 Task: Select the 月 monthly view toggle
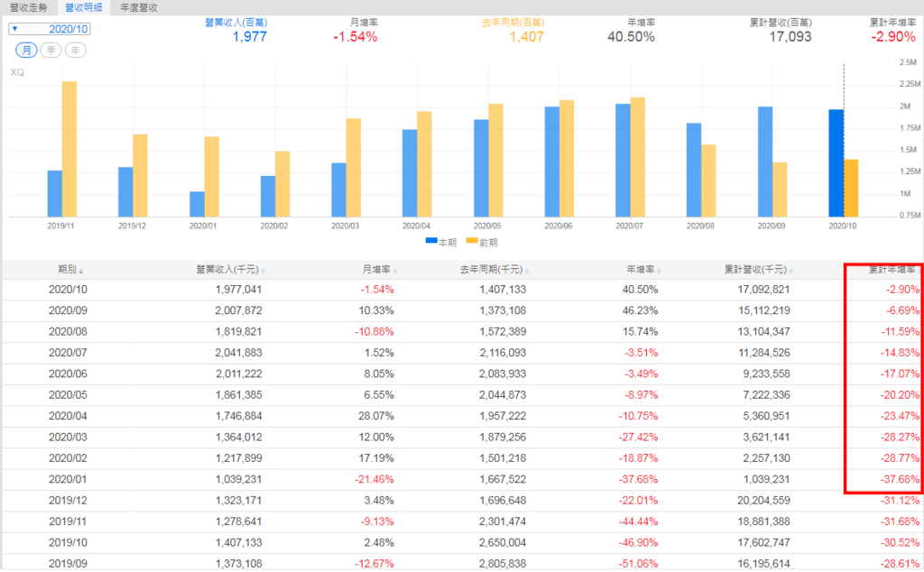click(x=26, y=50)
